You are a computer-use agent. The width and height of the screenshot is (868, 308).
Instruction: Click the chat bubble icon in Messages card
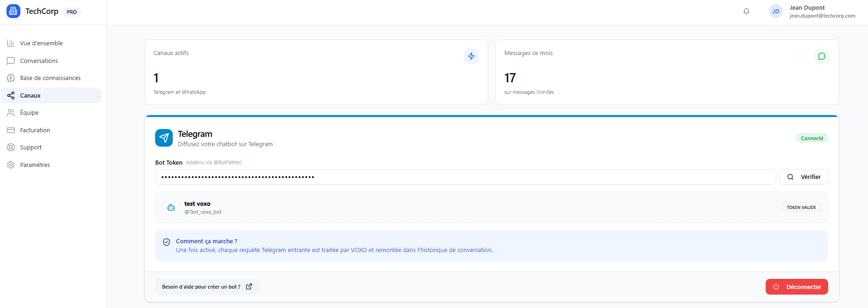pyautogui.click(x=822, y=56)
